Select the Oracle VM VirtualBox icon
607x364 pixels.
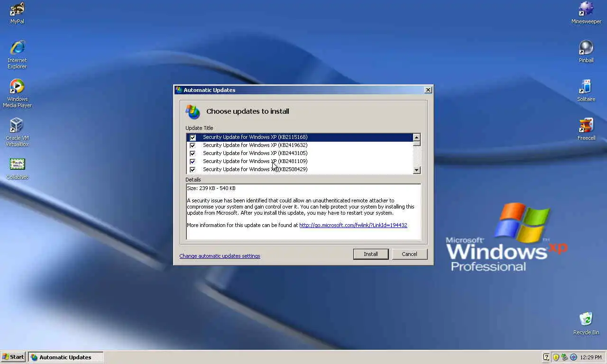coord(17,132)
